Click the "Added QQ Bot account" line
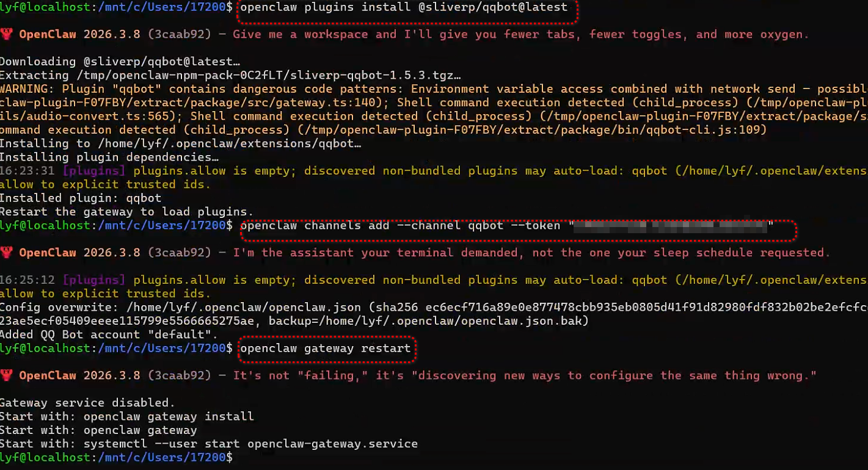This screenshot has width=868, height=470. pyautogui.click(x=109, y=334)
